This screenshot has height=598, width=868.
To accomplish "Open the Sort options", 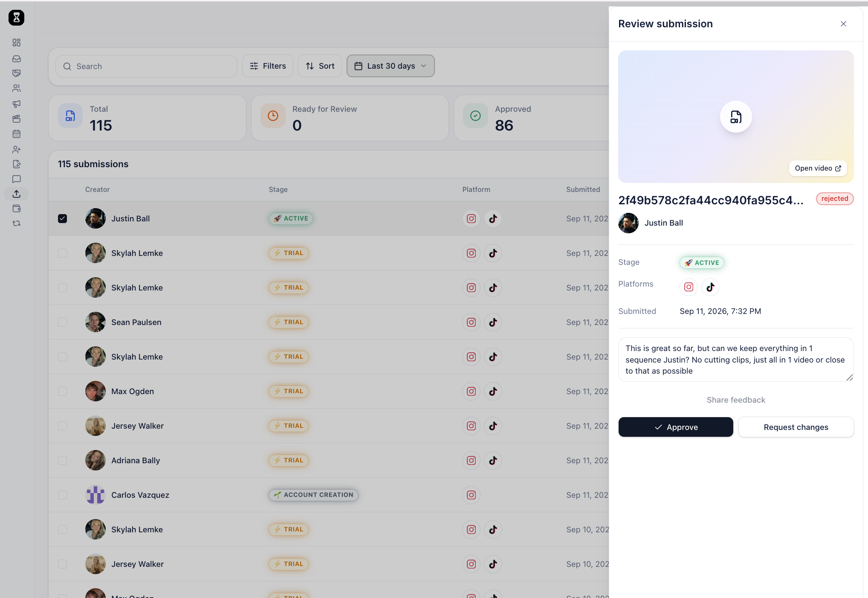I will tap(320, 66).
